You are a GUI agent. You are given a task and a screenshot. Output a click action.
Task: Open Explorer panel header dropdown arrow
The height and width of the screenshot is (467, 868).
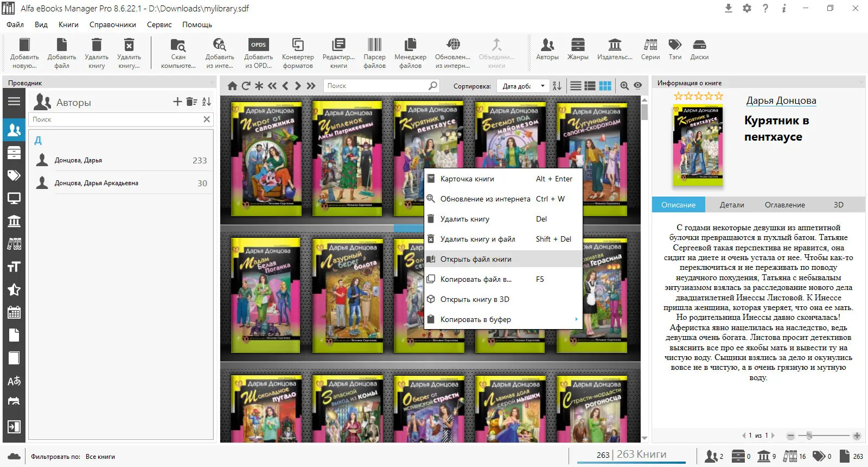212,83
